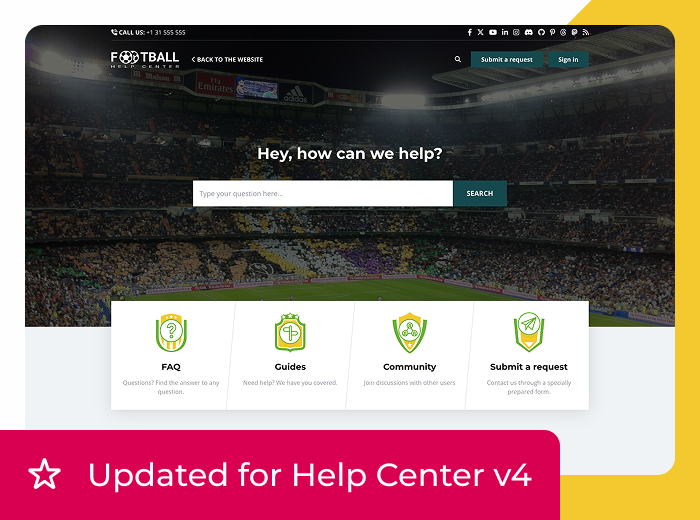Open the Community category card
The width and height of the screenshot is (700, 520).
point(409,355)
